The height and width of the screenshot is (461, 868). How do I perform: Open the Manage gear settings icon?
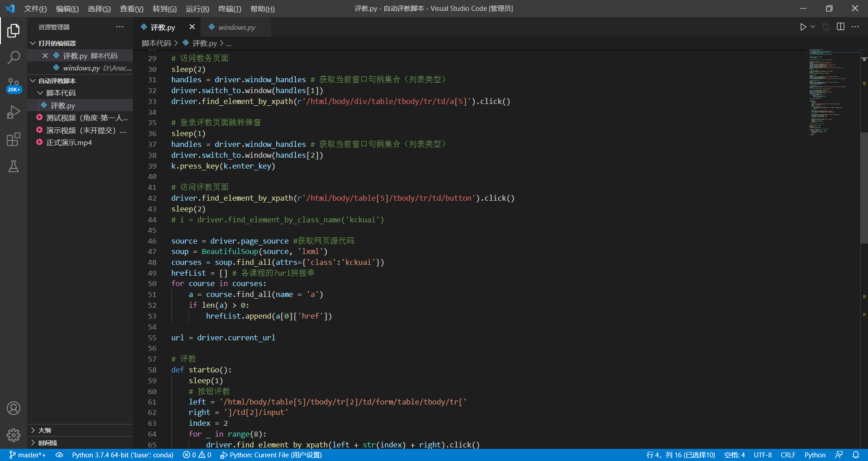coord(14,435)
